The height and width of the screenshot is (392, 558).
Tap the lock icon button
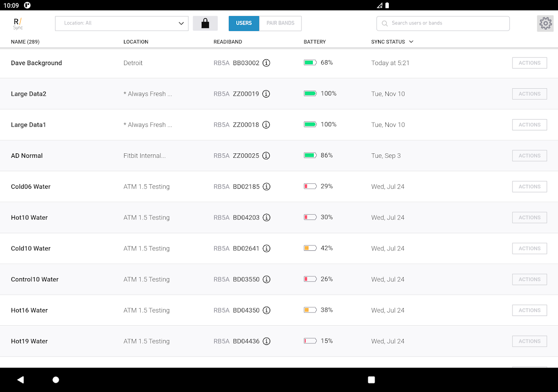205,24
